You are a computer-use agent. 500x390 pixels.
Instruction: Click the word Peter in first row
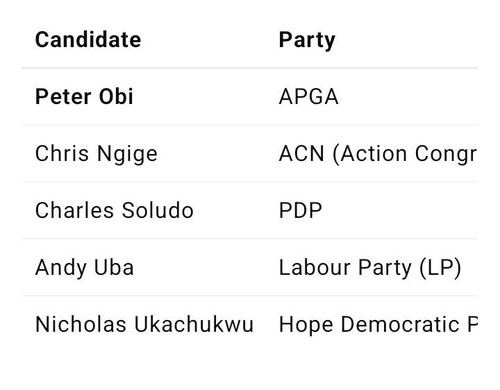tap(63, 97)
